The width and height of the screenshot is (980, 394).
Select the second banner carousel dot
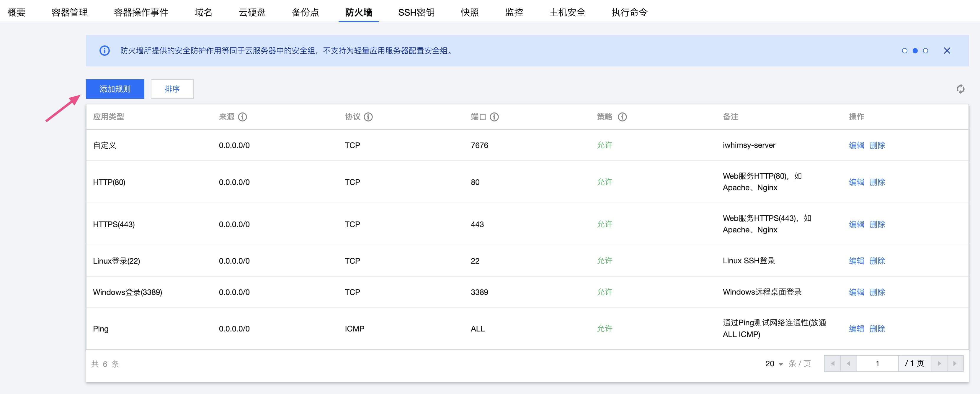click(915, 50)
